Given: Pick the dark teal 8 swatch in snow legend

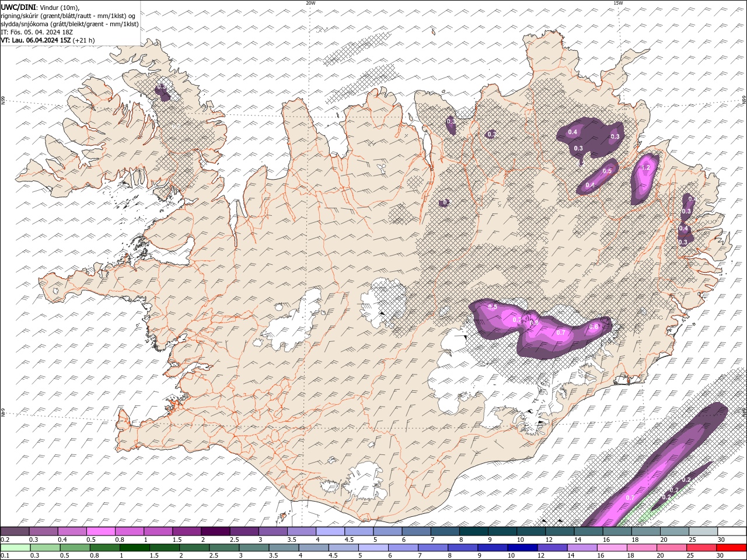Looking at the screenshot, I should [x=473, y=531].
